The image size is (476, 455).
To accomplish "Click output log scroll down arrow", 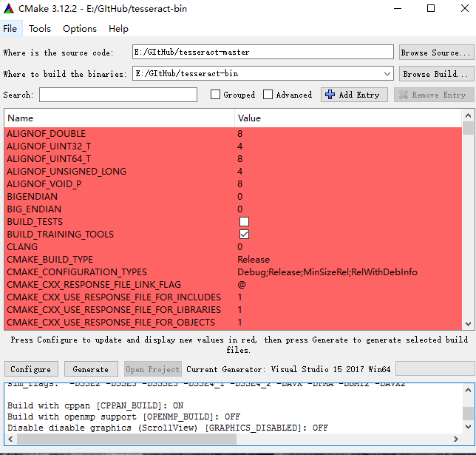I will coord(468,427).
